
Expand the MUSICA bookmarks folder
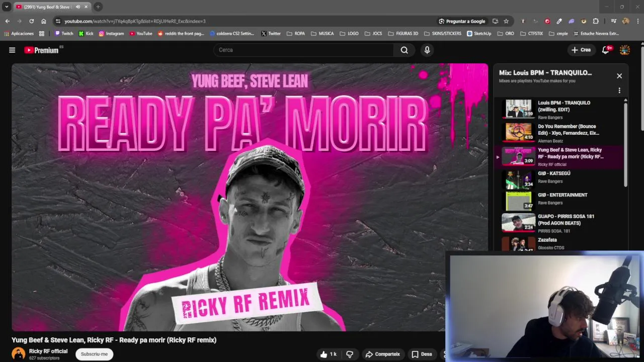(323, 34)
